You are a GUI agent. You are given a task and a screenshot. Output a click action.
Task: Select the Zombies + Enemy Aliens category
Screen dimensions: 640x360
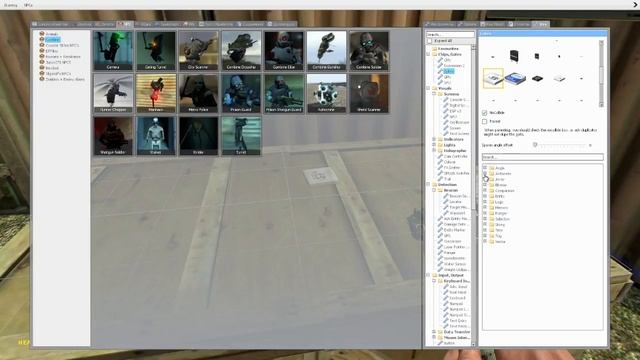(x=65, y=79)
